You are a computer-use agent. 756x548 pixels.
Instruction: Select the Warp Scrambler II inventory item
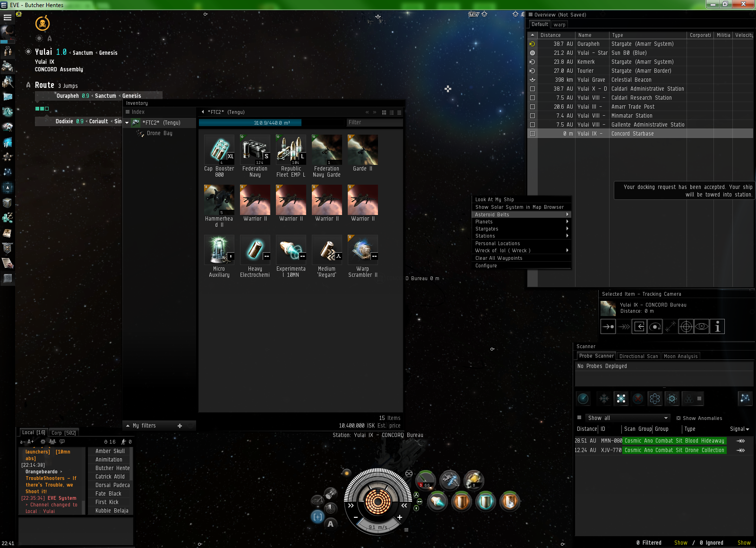363,256
